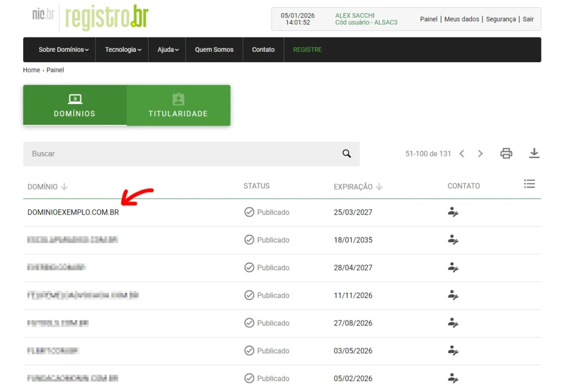Print the domain list via printer icon
564x392 pixels.
click(506, 154)
